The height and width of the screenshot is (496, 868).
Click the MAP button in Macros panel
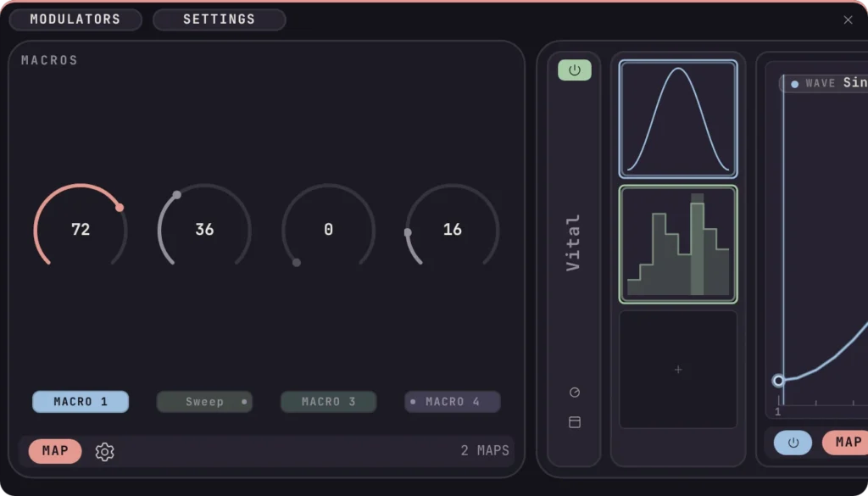coord(55,451)
